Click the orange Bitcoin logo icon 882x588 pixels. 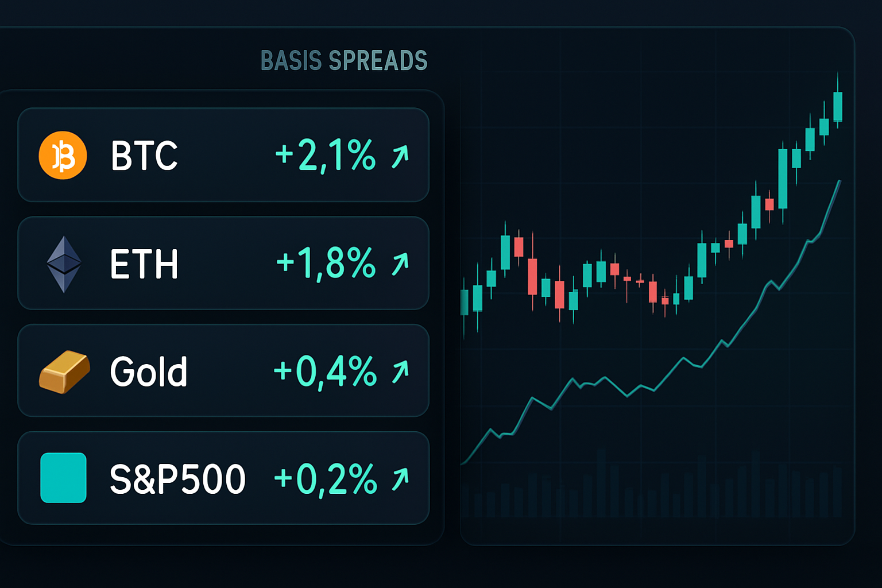pos(63,155)
